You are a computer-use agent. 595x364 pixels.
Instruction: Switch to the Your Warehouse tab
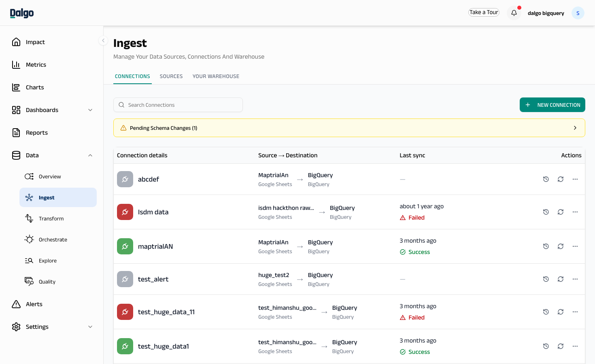[x=216, y=76]
